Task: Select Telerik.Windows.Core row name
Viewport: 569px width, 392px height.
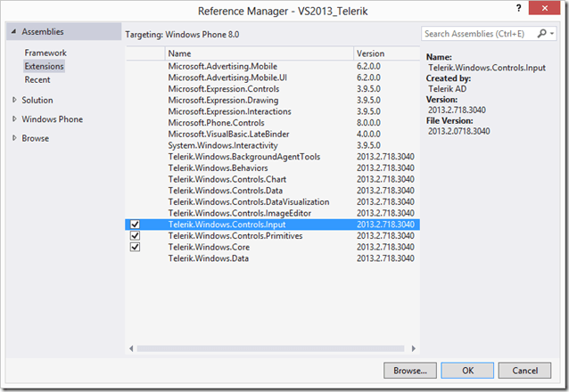Action: pyautogui.click(x=209, y=247)
